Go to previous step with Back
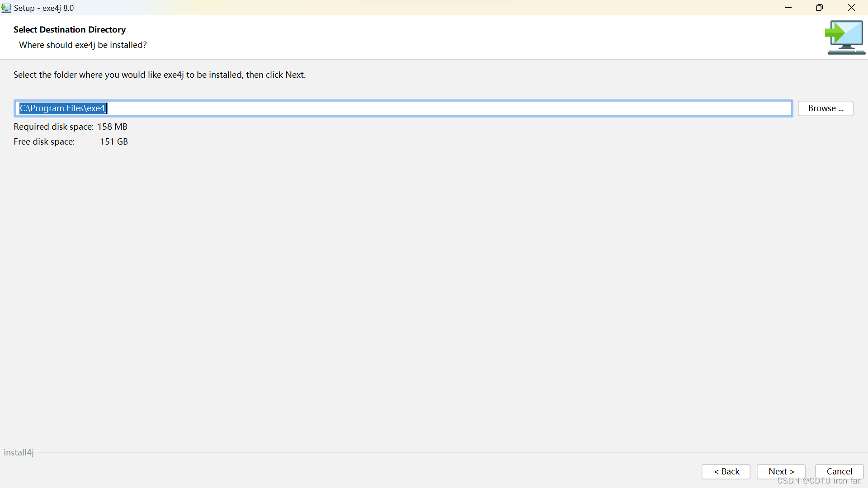The image size is (868, 488). coord(726,471)
